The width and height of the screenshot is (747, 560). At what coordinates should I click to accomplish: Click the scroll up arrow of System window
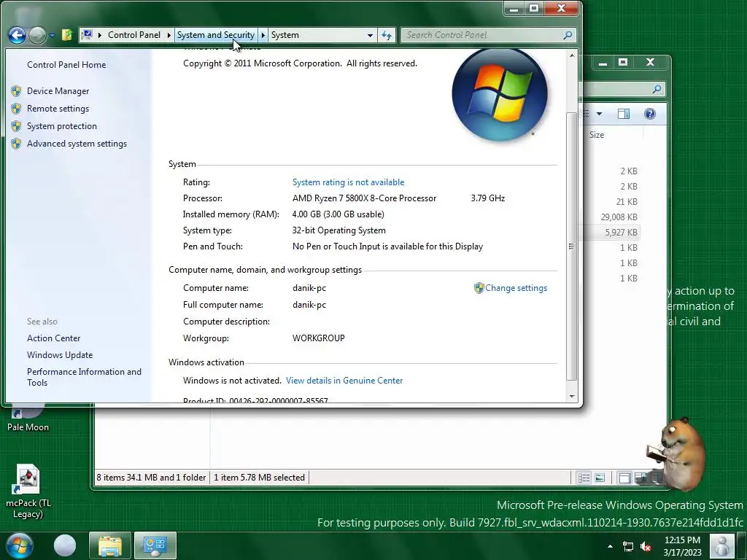point(572,55)
